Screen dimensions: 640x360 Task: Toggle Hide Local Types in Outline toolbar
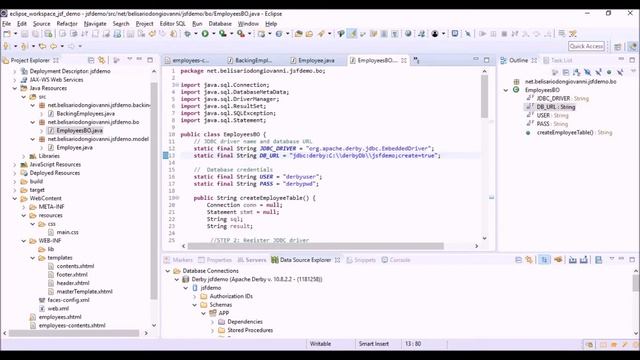[x=620, y=72]
